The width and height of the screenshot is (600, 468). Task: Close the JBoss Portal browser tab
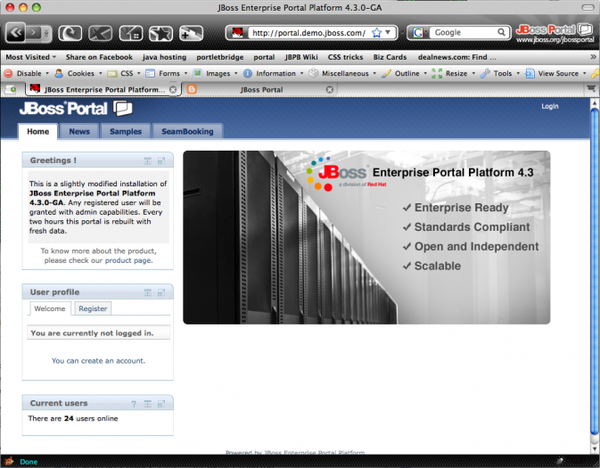tap(329, 90)
